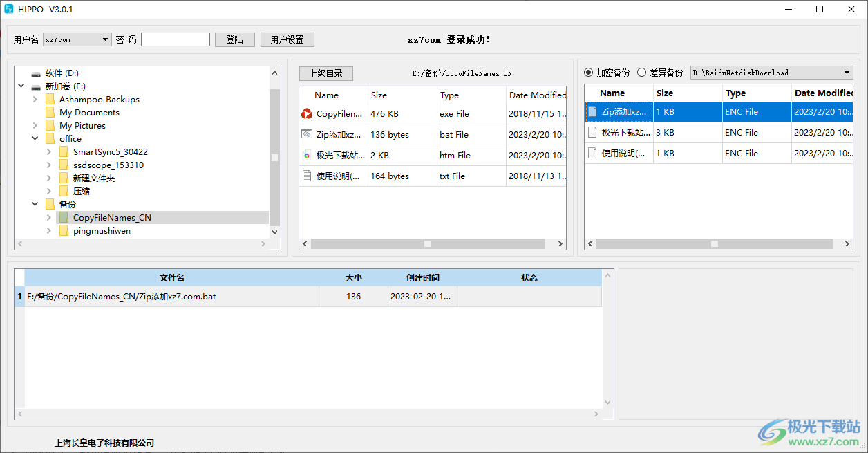The image size is (868, 453).
Task: Click the backup list Name column header
Action: (x=619, y=93)
